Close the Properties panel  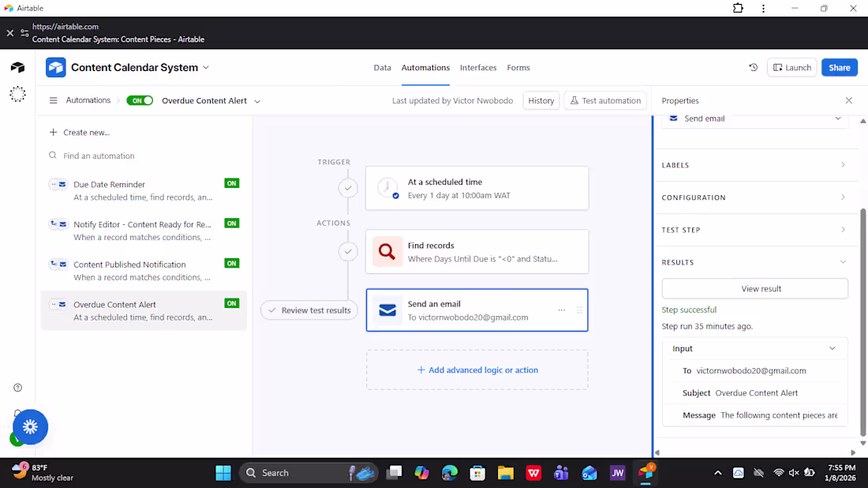(848, 100)
